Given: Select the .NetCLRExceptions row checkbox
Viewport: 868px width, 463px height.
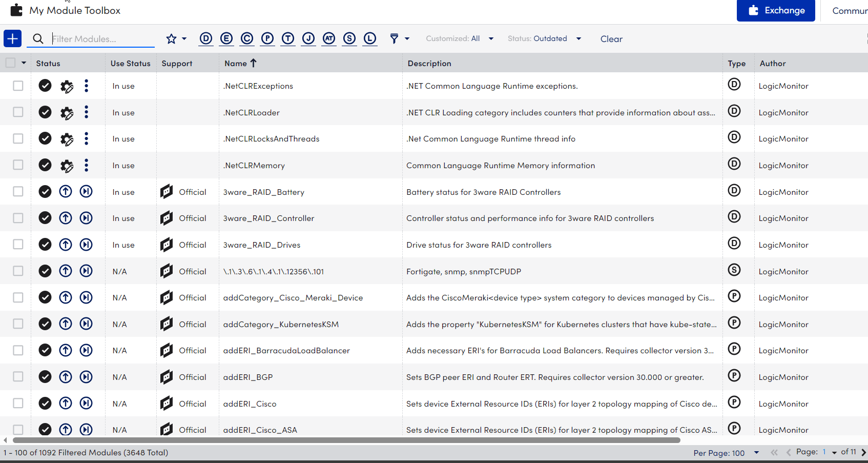Looking at the screenshot, I should point(18,86).
